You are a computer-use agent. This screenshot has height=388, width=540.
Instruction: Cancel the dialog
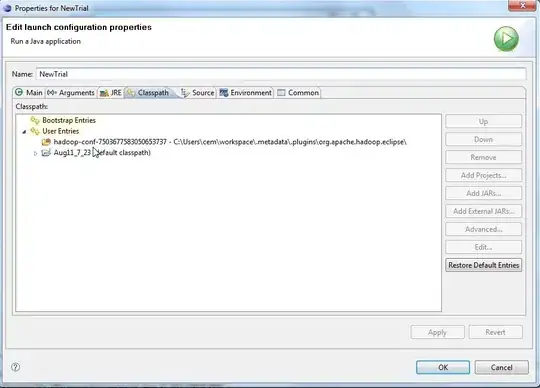point(501,367)
